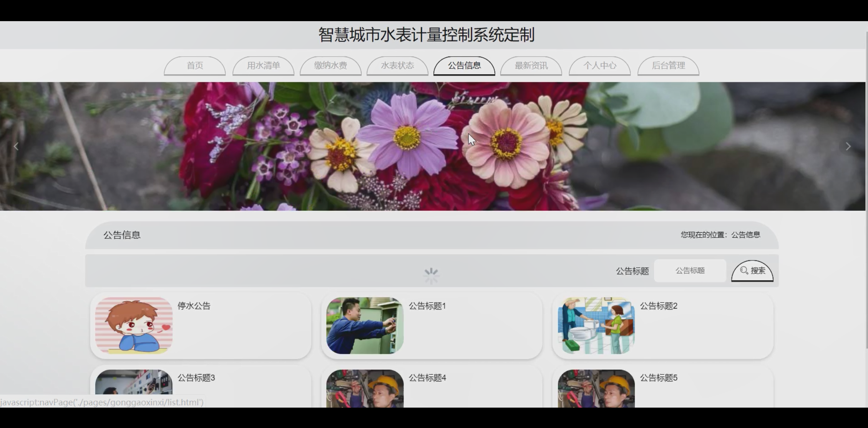Go to the 用水清单 tab

263,66
